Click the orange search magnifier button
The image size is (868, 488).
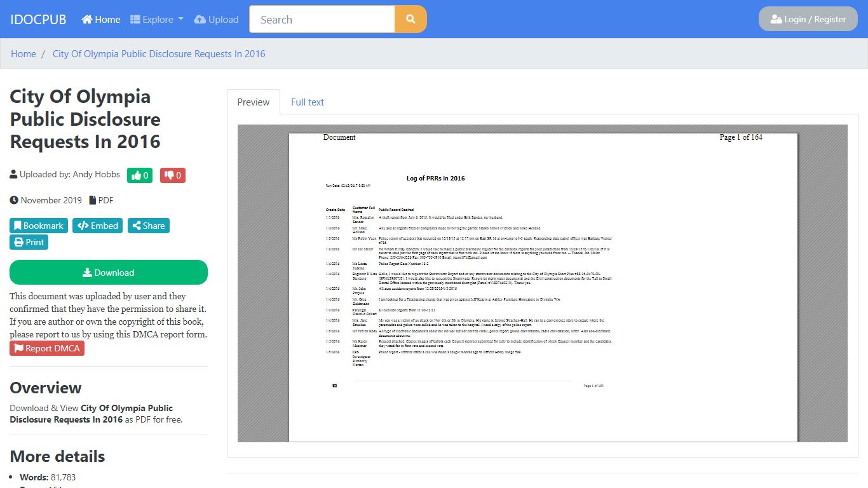tap(410, 19)
